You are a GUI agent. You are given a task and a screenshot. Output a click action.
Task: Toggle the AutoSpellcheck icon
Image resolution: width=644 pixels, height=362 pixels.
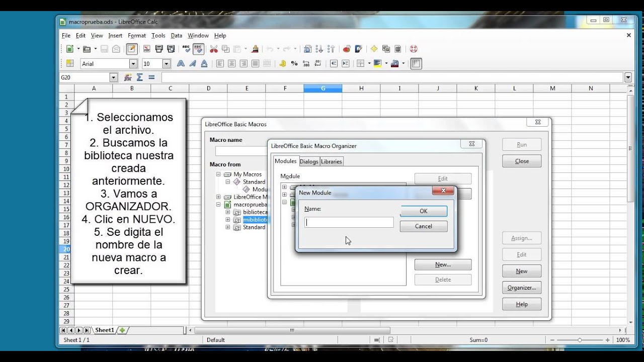point(198,49)
